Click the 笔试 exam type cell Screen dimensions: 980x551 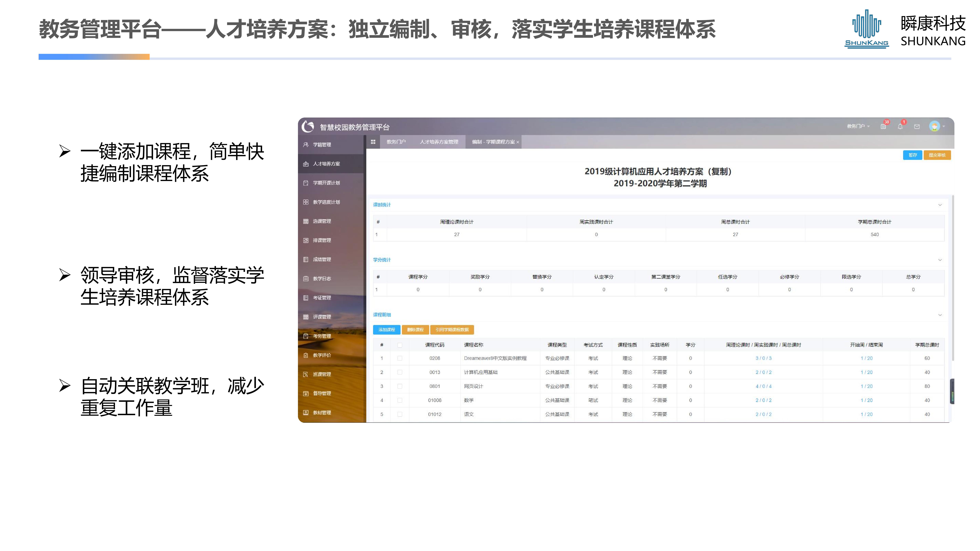point(593,400)
